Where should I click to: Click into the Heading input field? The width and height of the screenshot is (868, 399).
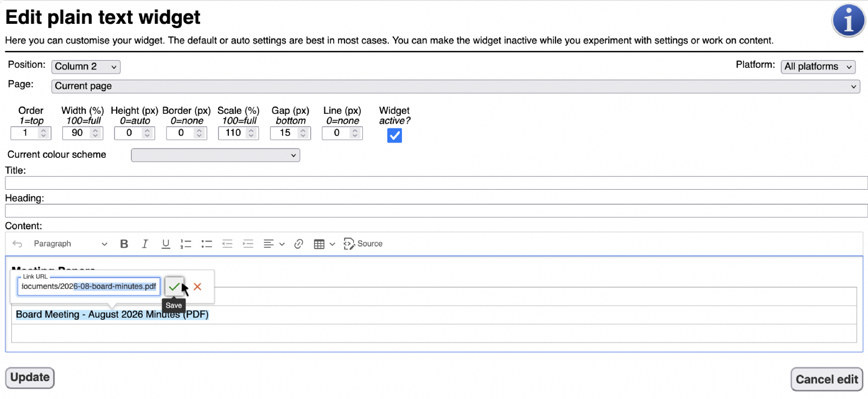pyautogui.click(x=436, y=211)
